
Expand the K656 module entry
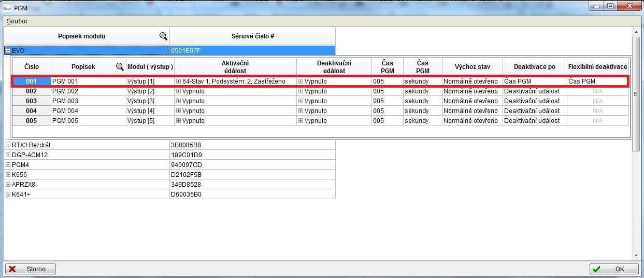pyautogui.click(x=8, y=175)
